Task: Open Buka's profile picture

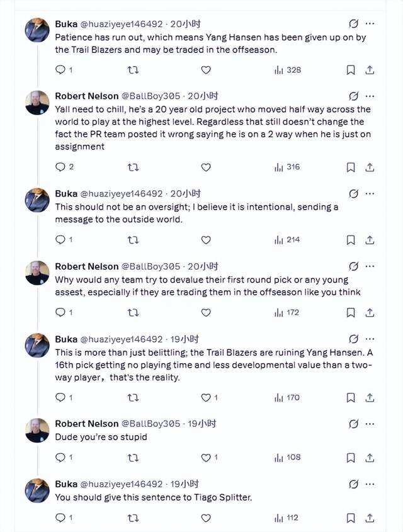Action: pyautogui.click(x=36, y=28)
